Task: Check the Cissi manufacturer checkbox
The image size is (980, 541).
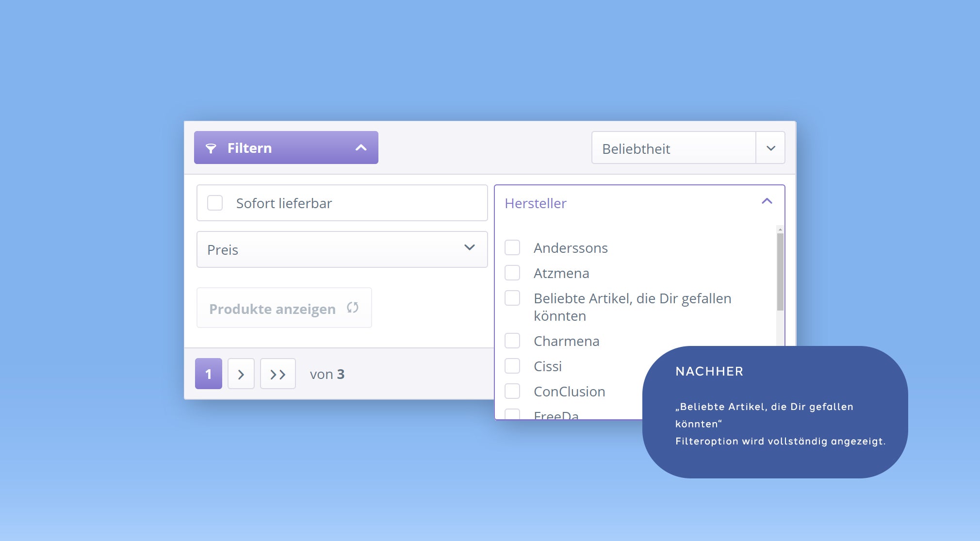Action: click(x=512, y=366)
